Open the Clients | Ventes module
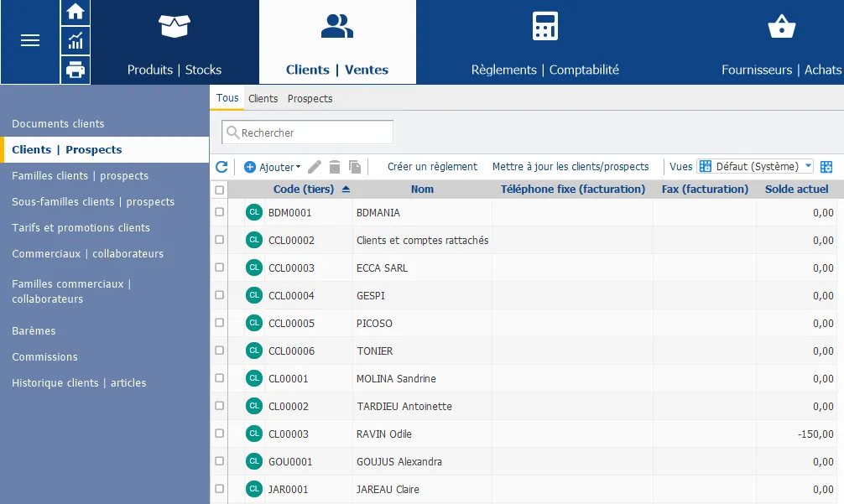 (337, 42)
